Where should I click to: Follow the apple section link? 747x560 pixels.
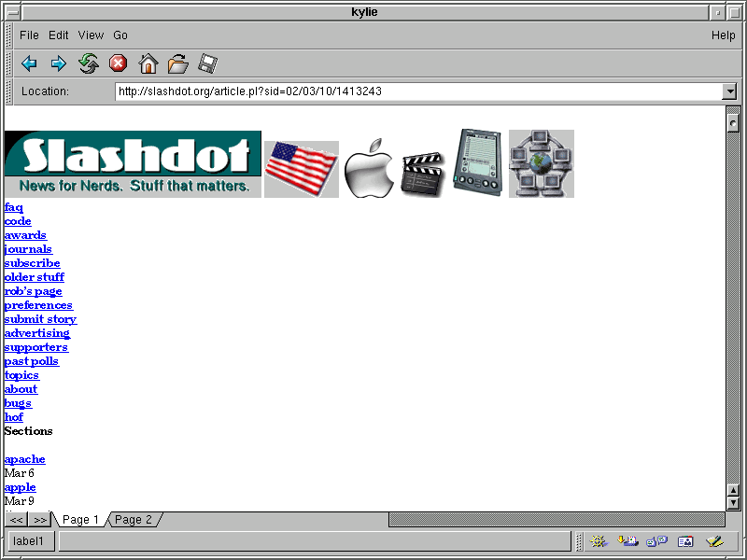[x=20, y=487]
